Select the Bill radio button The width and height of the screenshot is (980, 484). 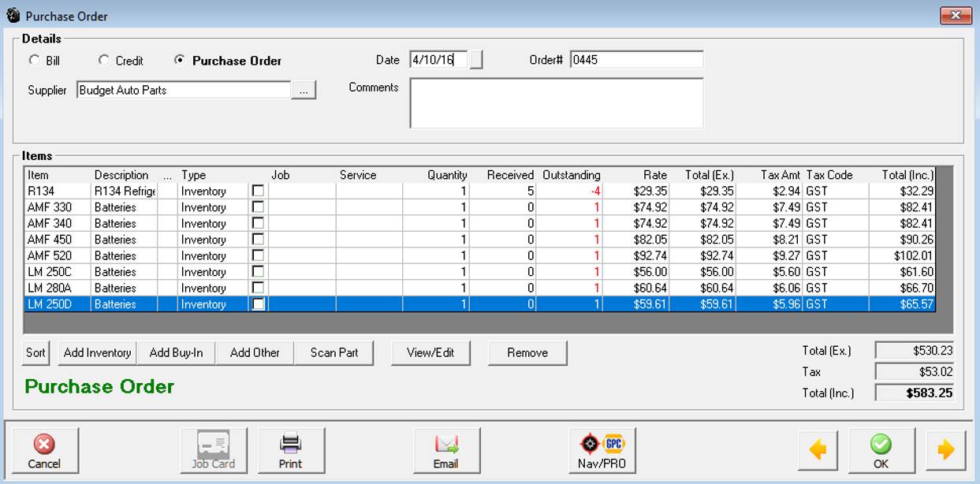coord(34,61)
